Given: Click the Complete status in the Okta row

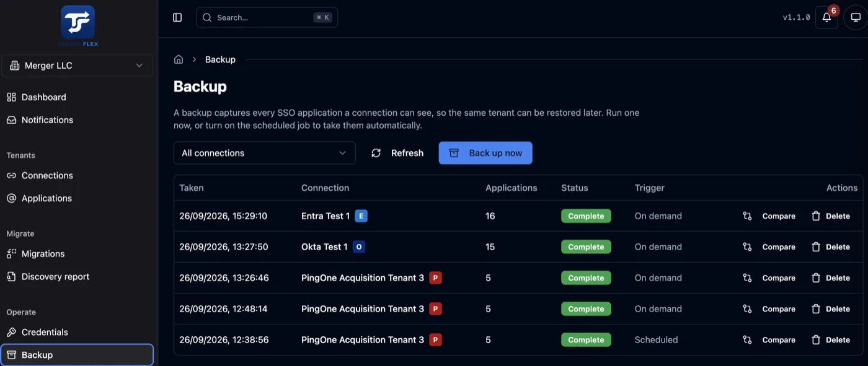Looking at the screenshot, I should (586, 247).
